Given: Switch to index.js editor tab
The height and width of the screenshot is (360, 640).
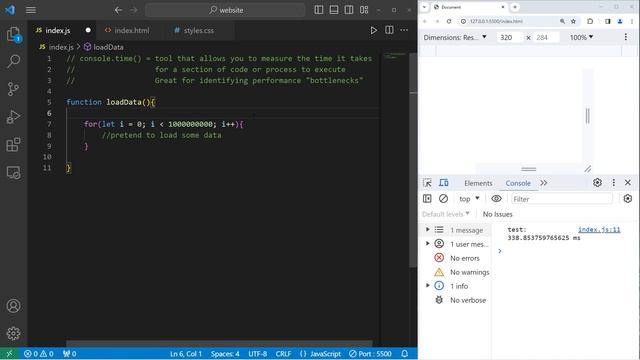Looking at the screenshot, I should click(58, 30).
